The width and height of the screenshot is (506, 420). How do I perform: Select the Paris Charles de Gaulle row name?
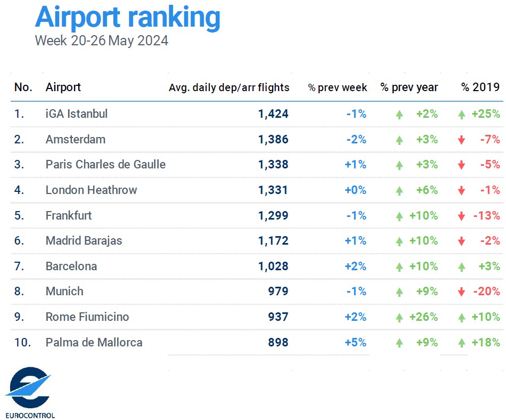(105, 164)
